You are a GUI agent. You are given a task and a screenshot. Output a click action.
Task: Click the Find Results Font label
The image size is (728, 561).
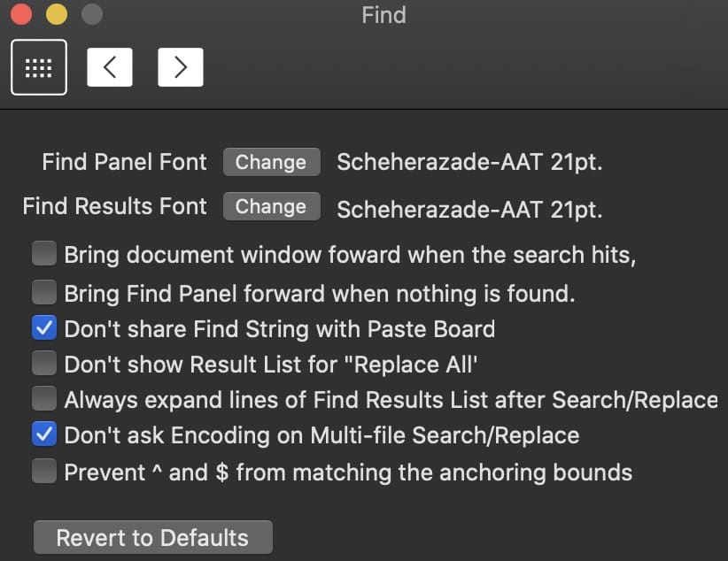pos(114,206)
